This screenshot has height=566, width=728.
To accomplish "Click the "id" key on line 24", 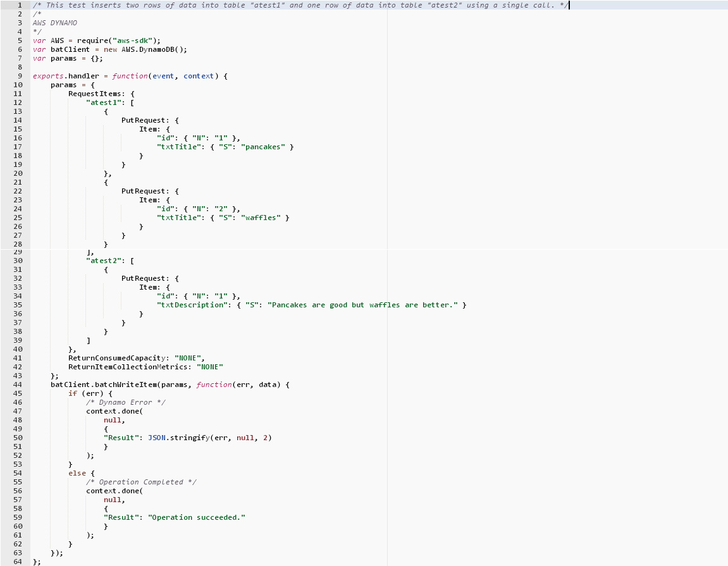I will click(166, 209).
